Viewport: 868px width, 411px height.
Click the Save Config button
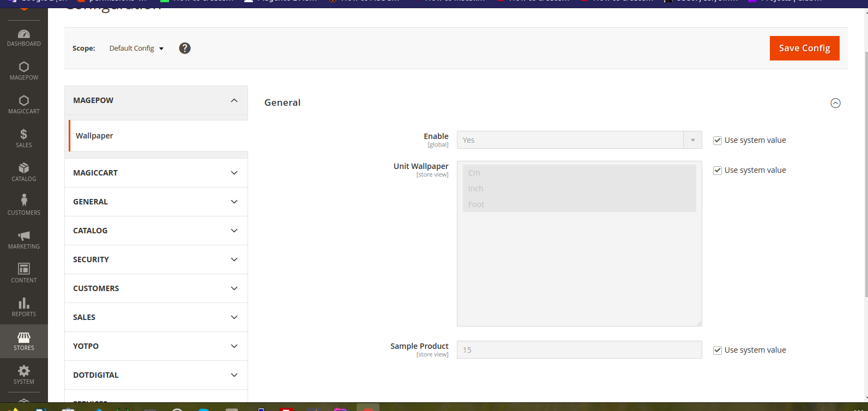[804, 48]
